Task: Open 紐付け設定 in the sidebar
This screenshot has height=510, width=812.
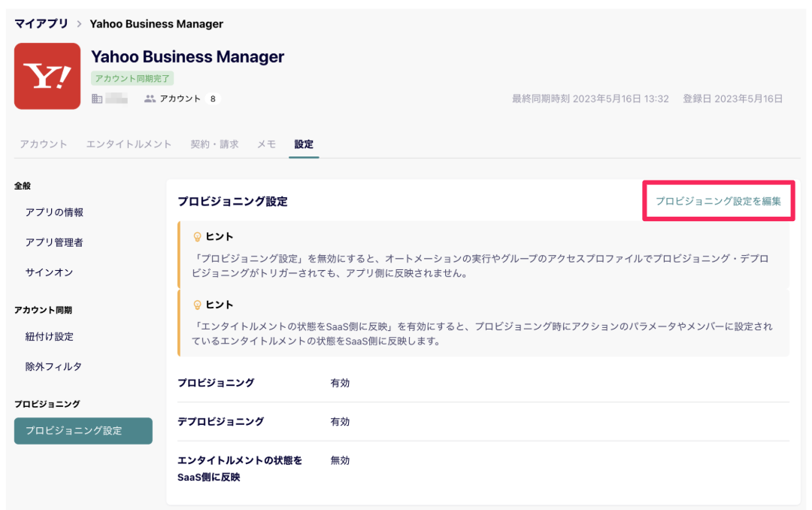Action: (49, 336)
